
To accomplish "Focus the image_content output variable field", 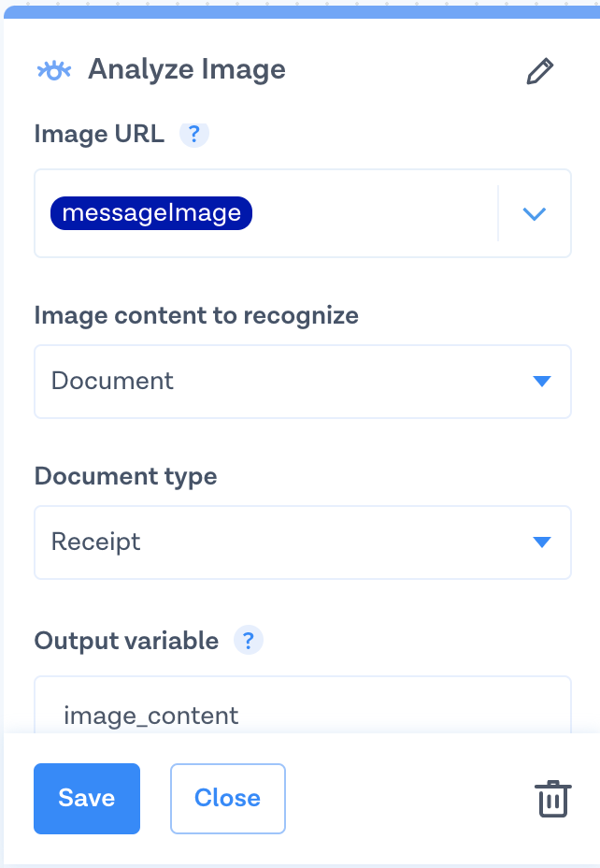I will coord(302,716).
